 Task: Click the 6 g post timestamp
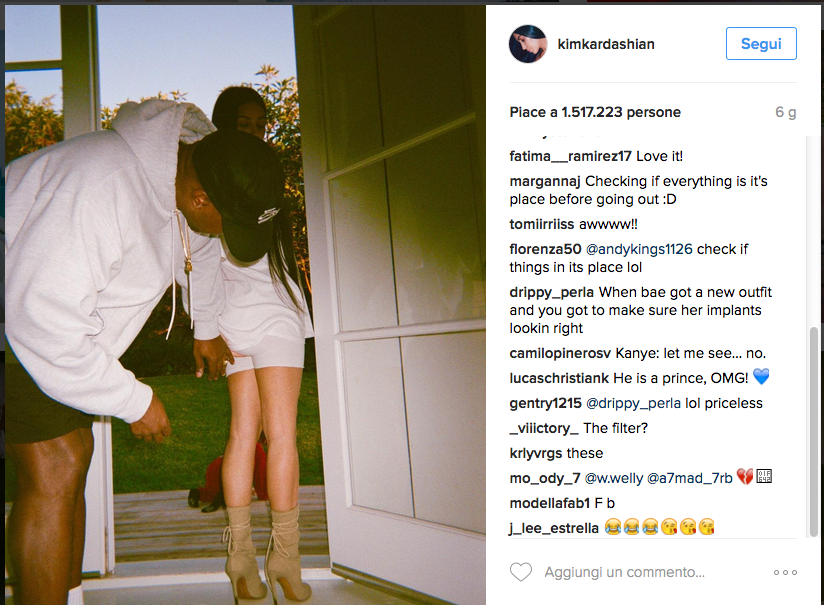(786, 112)
